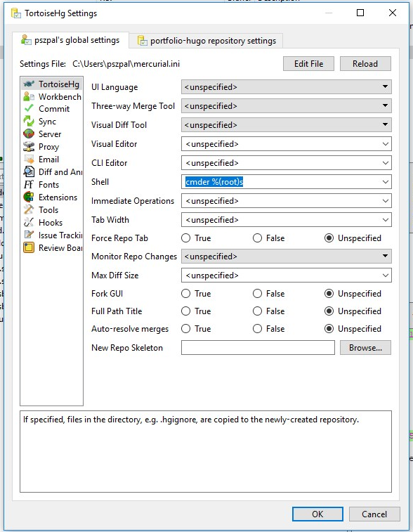Set Force Repo Tab to True
The image size is (413, 532).
click(186, 238)
